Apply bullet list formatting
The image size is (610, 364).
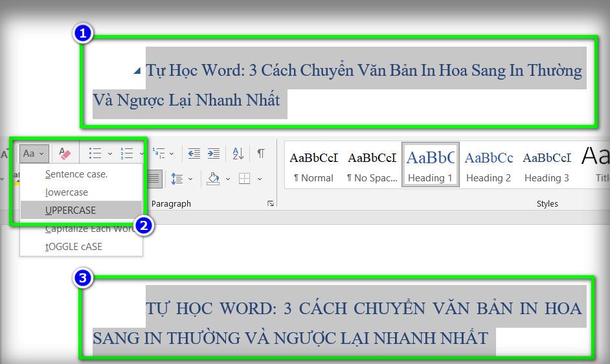[x=95, y=154]
